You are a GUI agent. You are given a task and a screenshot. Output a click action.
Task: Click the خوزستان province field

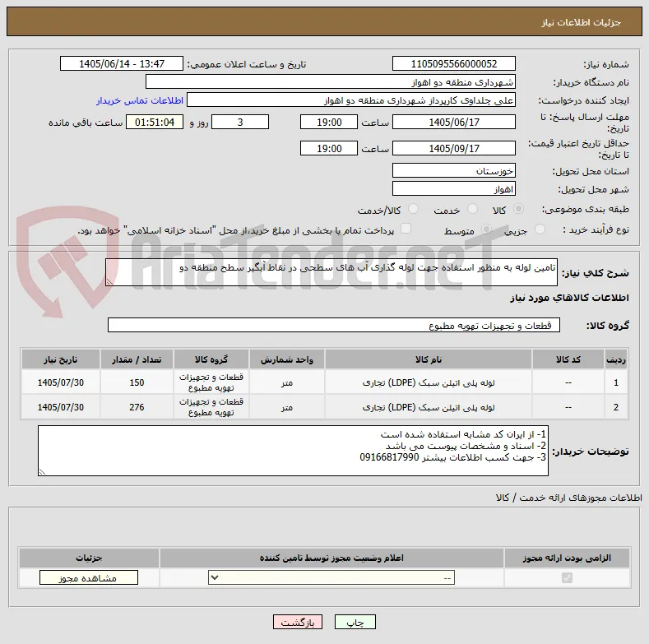tap(453, 170)
